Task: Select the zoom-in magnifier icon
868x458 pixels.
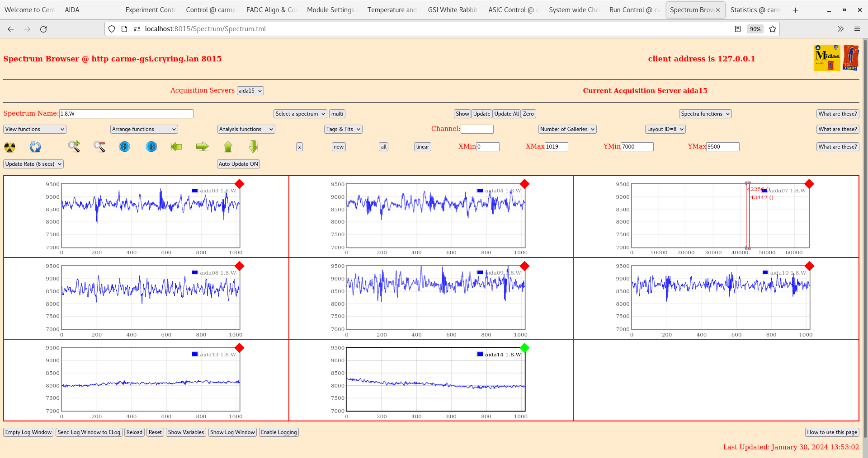Action: point(74,147)
